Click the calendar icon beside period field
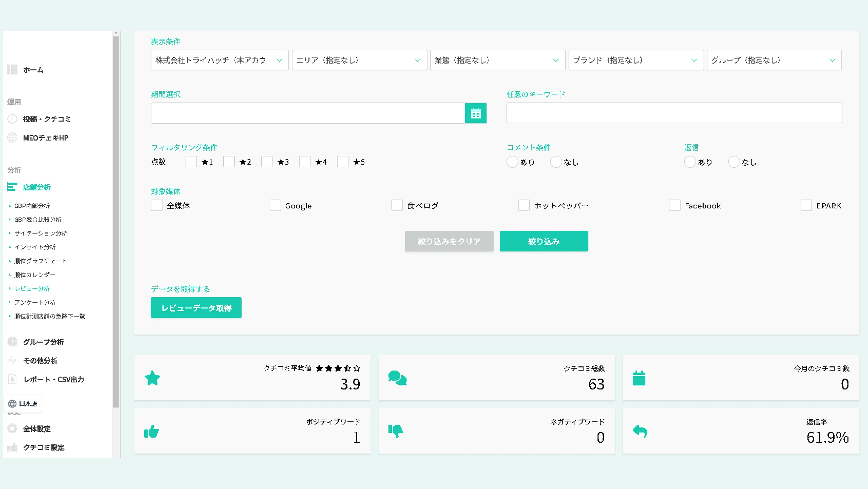868x489 pixels. (x=476, y=113)
